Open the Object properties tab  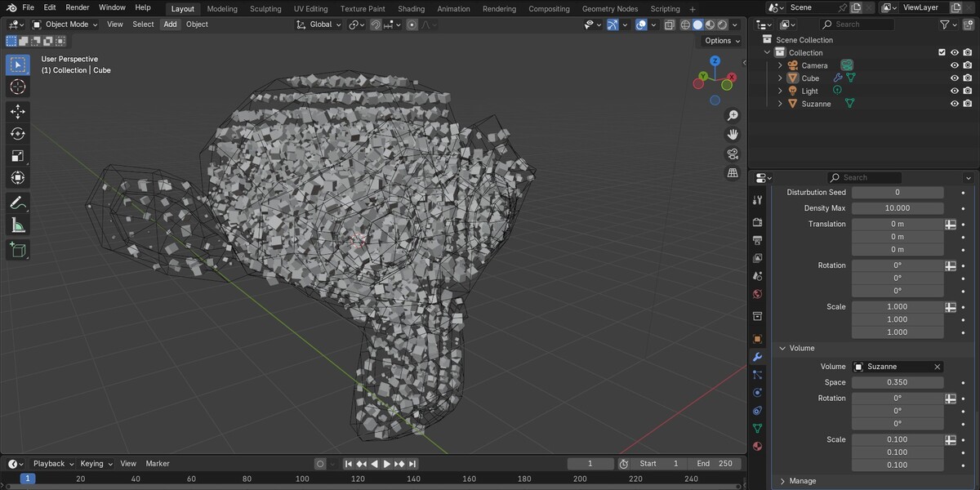coord(757,339)
